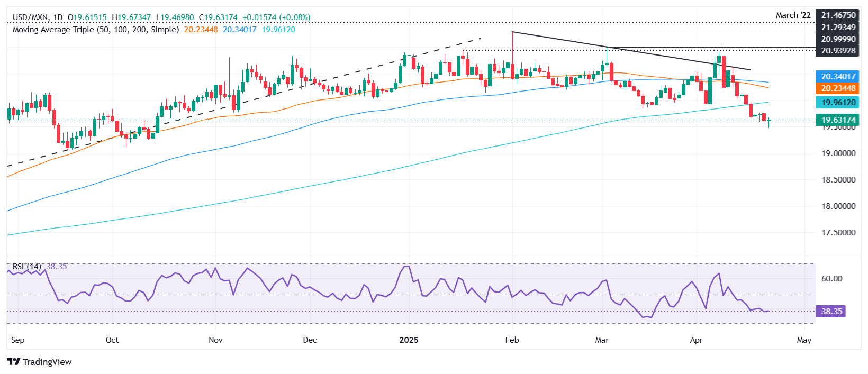Click the 19.00000 price scale label
The image size is (868, 374).
pyautogui.click(x=838, y=153)
